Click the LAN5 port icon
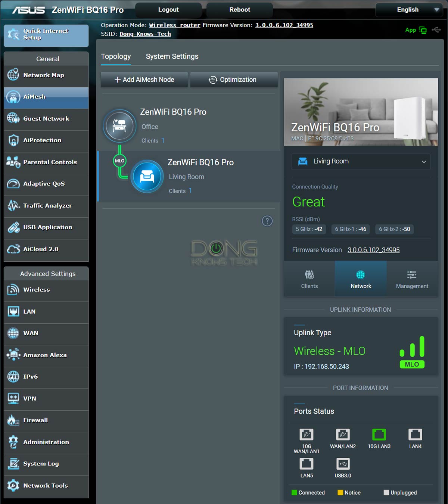The width and height of the screenshot is (448, 504). coord(307,464)
